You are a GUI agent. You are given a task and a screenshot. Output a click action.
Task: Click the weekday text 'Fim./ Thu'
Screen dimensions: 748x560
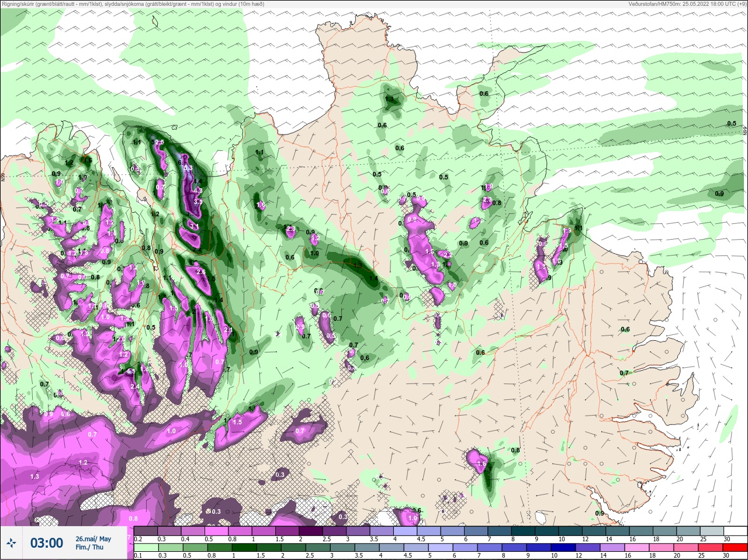click(89, 547)
